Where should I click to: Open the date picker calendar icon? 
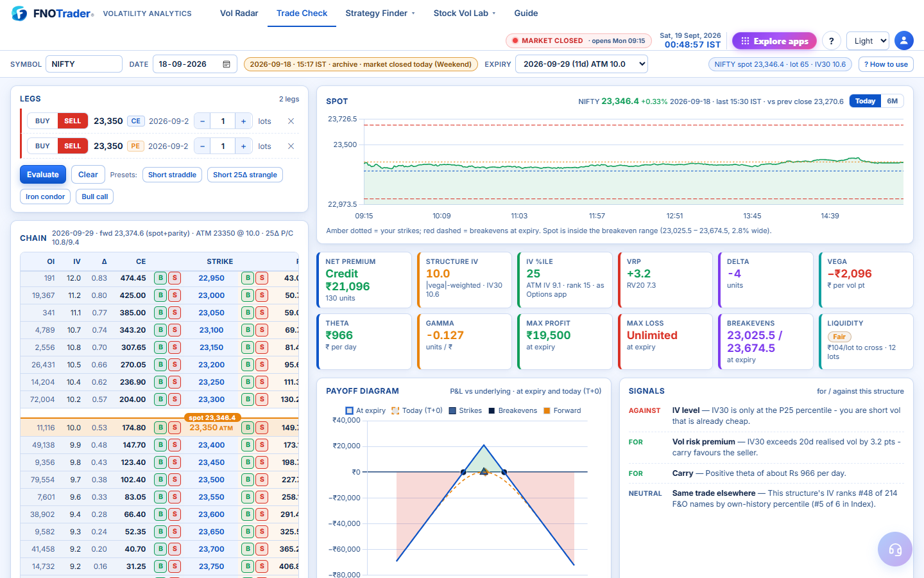point(227,64)
